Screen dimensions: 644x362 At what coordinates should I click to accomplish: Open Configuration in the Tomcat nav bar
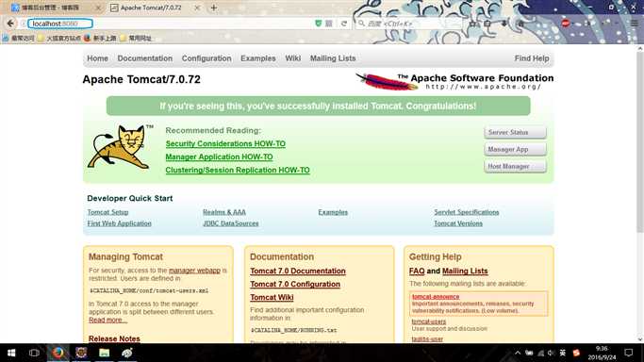[x=206, y=58]
